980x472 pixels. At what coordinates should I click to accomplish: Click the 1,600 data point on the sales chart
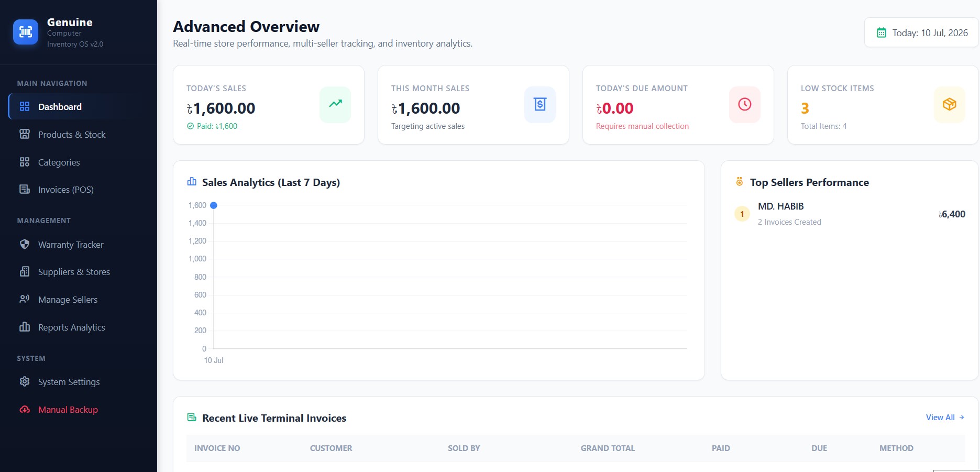214,205
